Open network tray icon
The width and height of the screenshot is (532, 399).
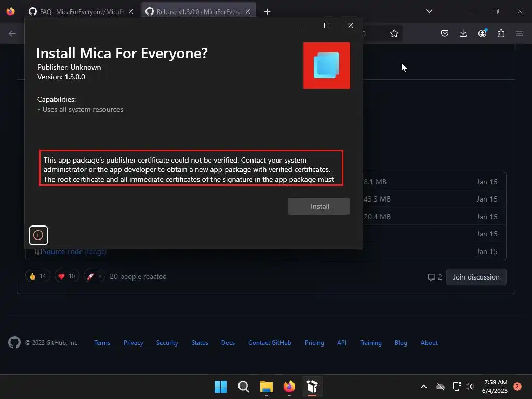pyautogui.click(x=457, y=387)
